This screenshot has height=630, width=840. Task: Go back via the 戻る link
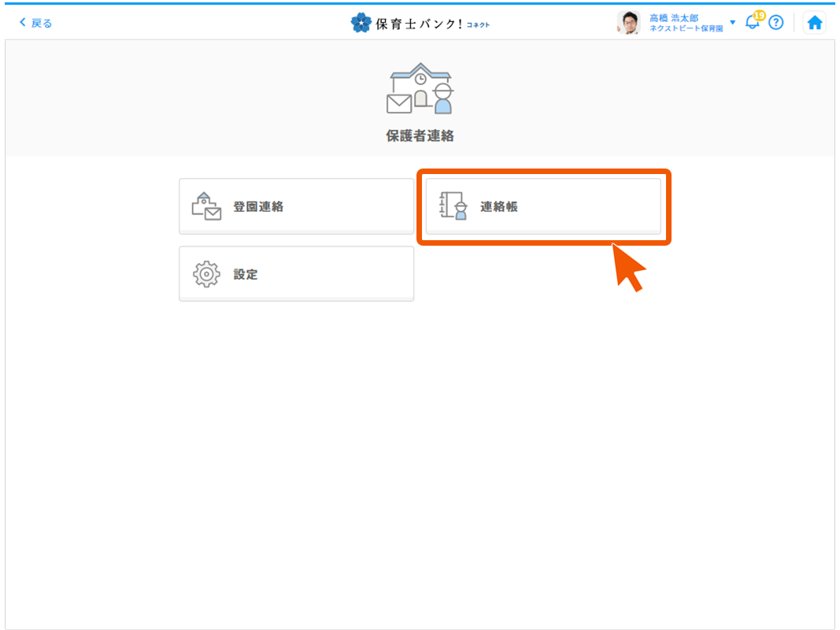pyautogui.click(x=42, y=23)
